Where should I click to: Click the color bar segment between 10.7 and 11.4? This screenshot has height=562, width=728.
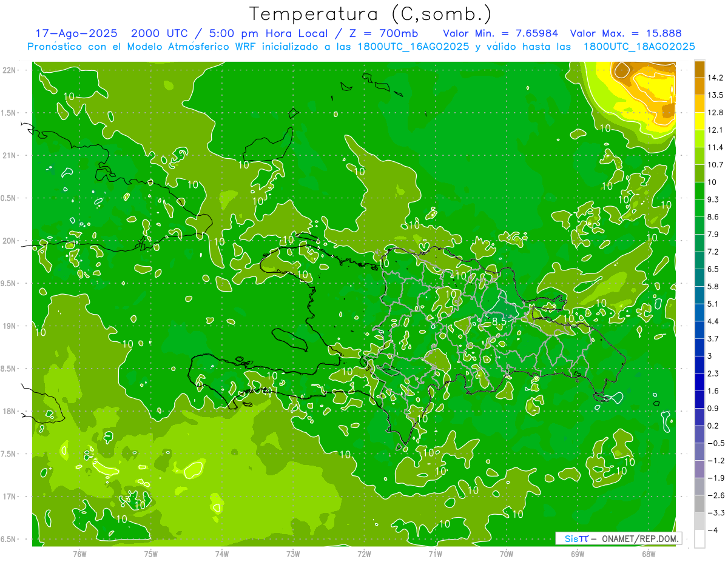(x=699, y=156)
